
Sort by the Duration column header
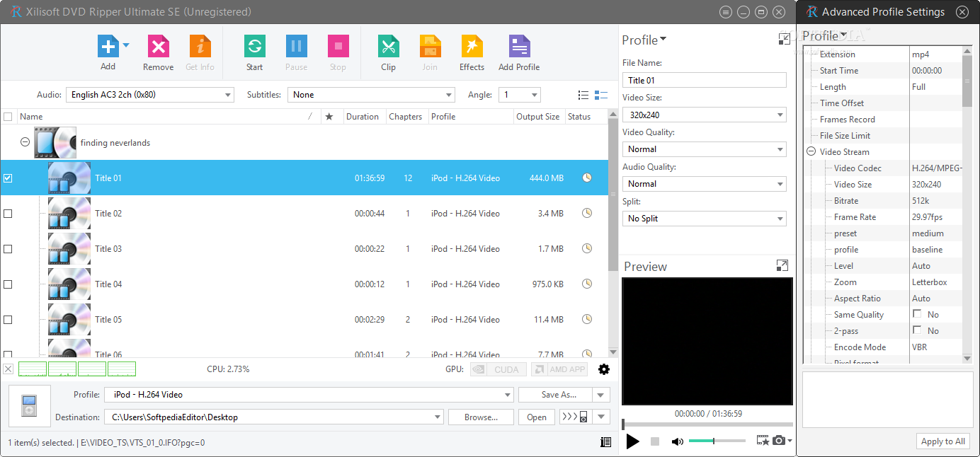pos(363,117)
